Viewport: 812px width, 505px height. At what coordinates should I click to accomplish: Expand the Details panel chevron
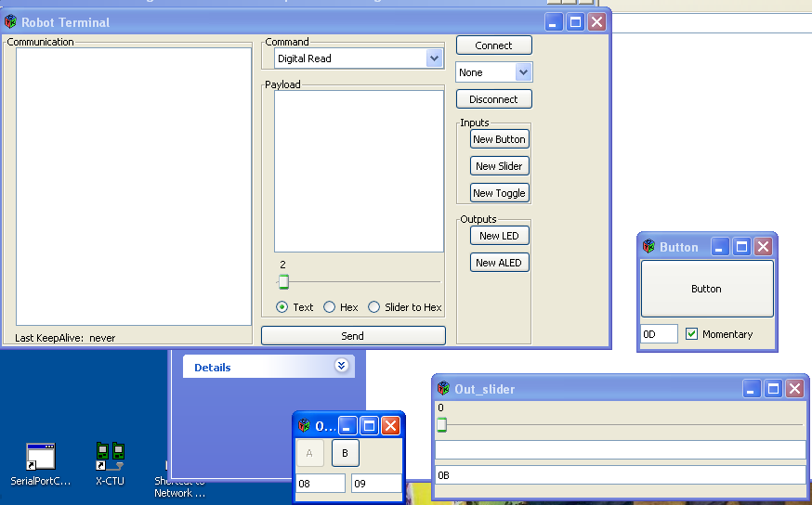pyautogui.click(x=341, y=367)
